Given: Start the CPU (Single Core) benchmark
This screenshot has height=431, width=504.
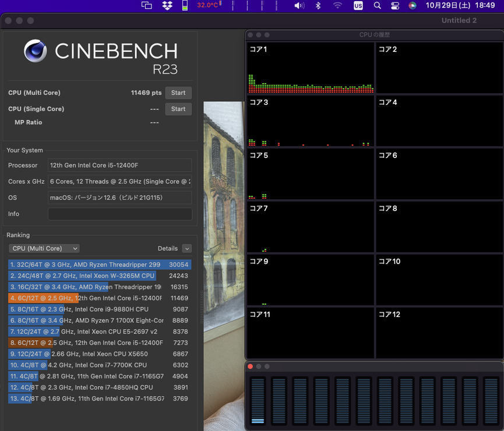Looking at the screenshot, I should tap(178, 109).
